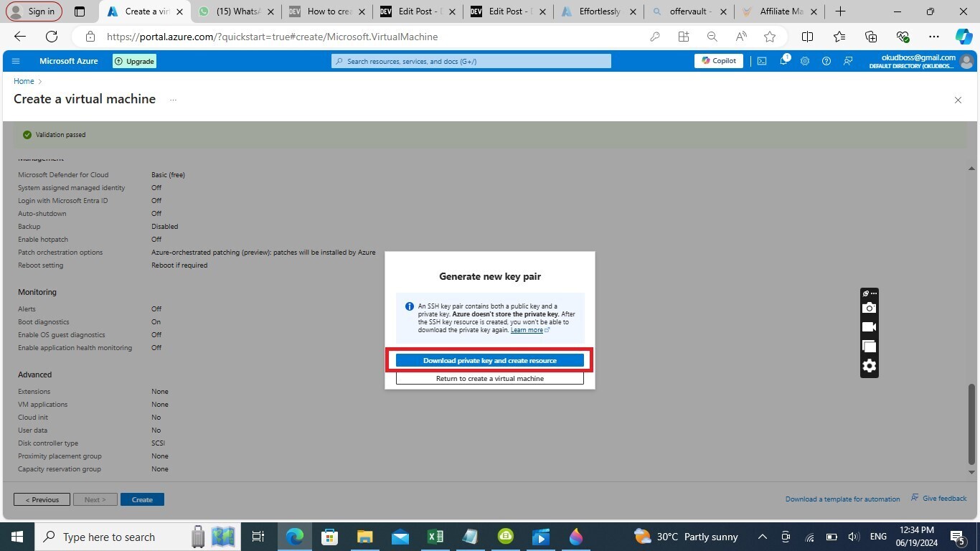The width and height of the screenshot is (980, 551).
Task: Switch to the Affiliate Ma browser tab
Action: (779, 11)
